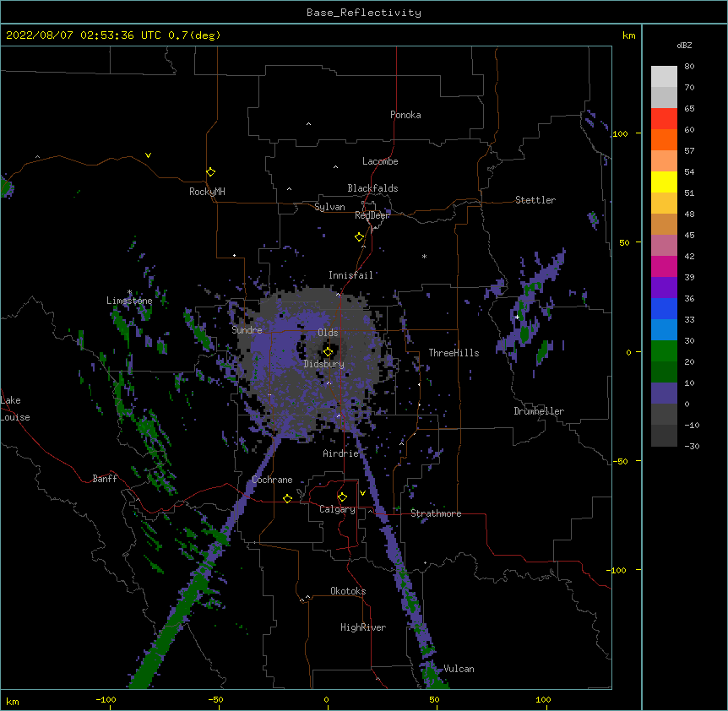
Task: Select the blue 33-36 dBZ legend color
Action: click(x=664, y=308)
